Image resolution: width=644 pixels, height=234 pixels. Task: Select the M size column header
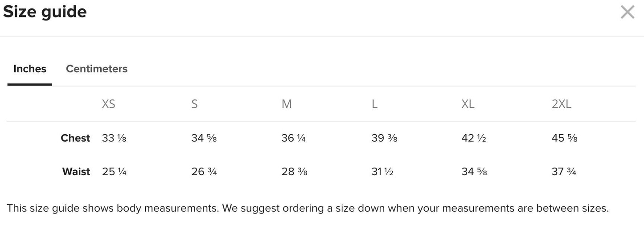(287, 104)
